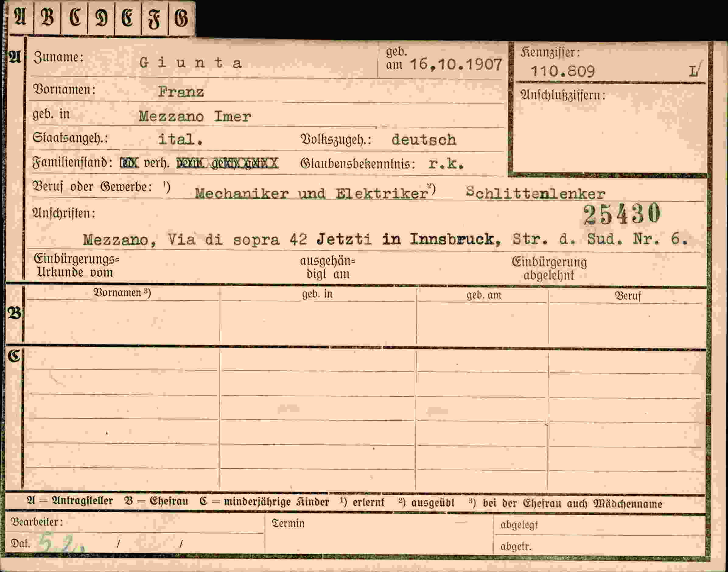Image resolution: width=728 pixels, height=572 pixels.
Task: Click the 'Zuname:' label
Action: 58,57
